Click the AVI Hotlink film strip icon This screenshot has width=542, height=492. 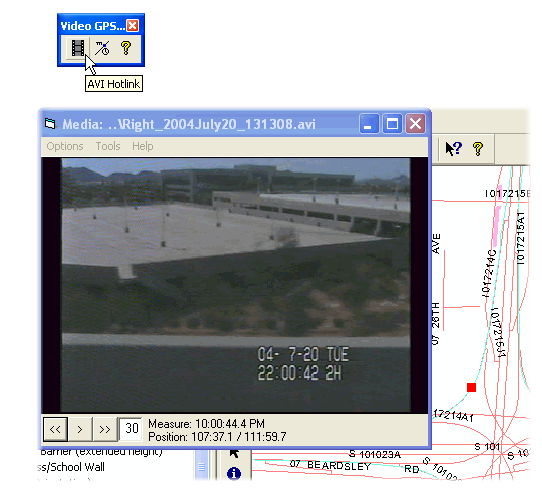78,48
